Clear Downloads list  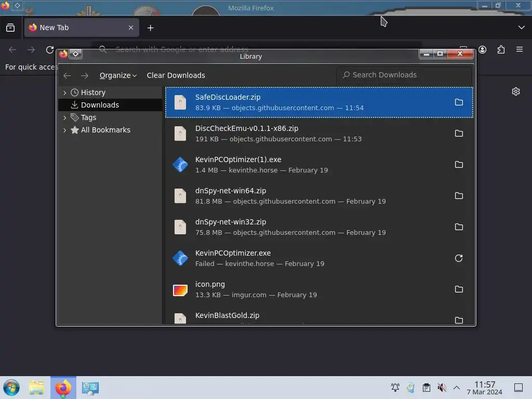[x=176, y=75]
